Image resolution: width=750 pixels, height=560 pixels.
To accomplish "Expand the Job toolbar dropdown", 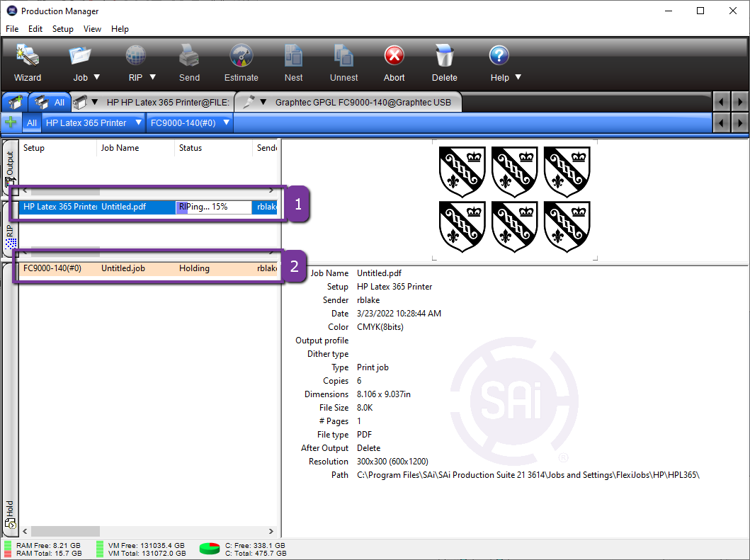I will coord(97,77).
